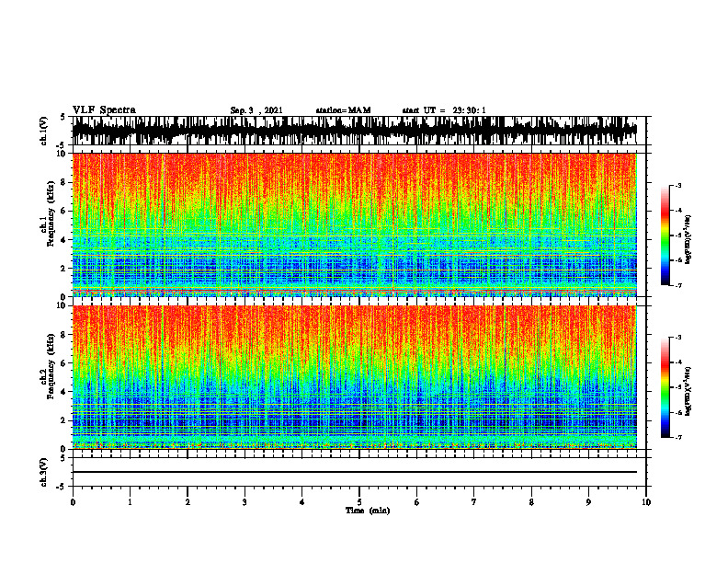Click time axis tick label "8"

click(531, 502)
